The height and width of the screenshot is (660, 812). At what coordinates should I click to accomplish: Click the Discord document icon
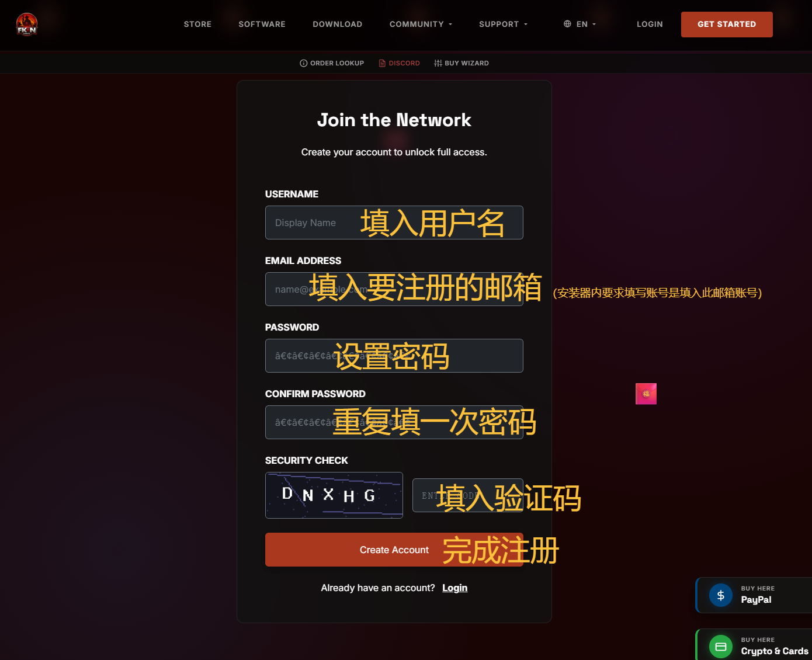(x=382, y=63)
